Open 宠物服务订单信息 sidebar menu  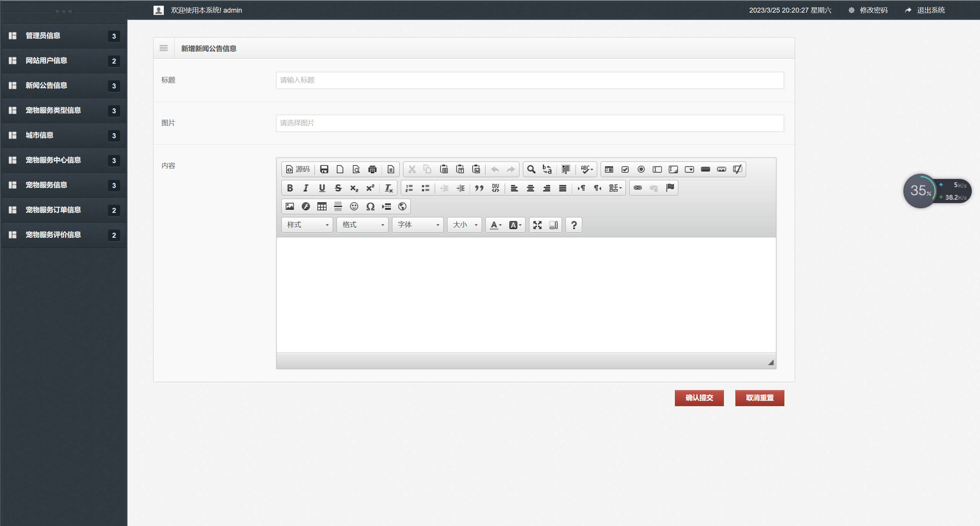(x=53, y=210)
